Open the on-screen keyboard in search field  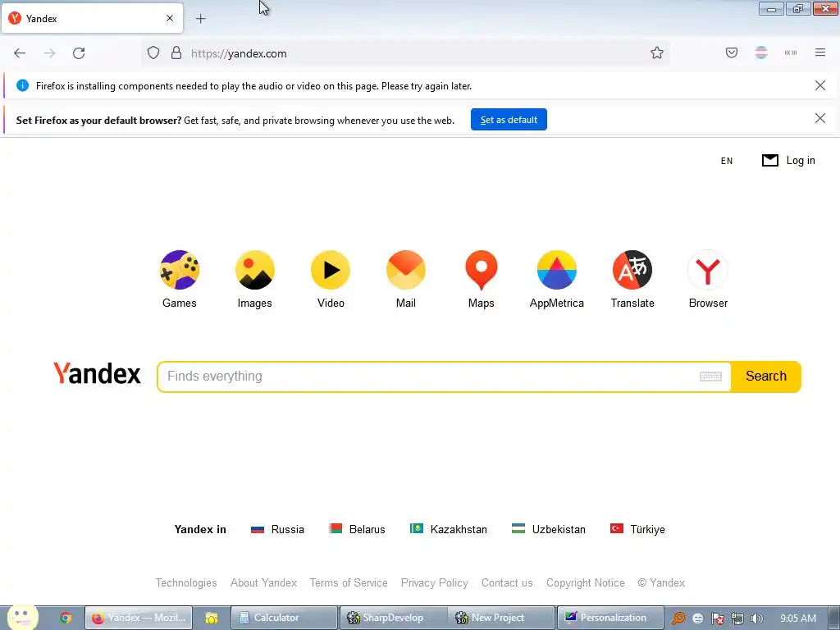[x=710, y=377]
